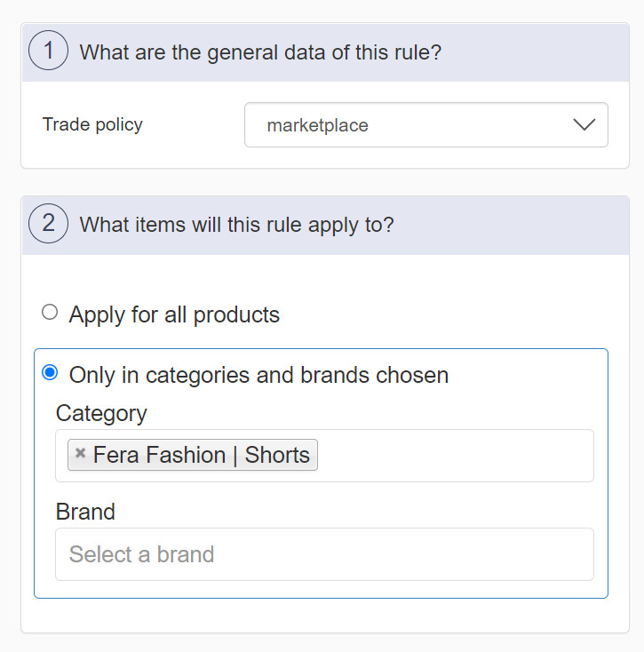644x652 pixels.
Task: Click "What are the general data" section header
Action: tap(260, 52)
